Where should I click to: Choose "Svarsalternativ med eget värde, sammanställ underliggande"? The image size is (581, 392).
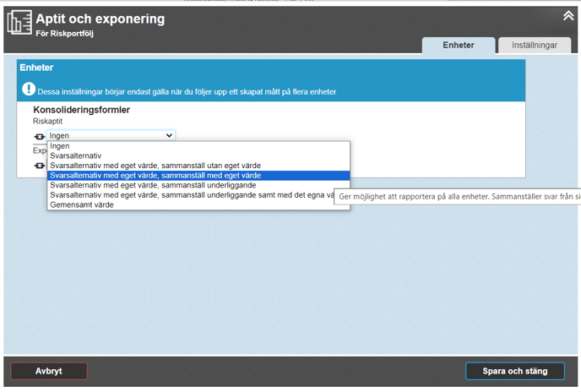pos(152,185)
